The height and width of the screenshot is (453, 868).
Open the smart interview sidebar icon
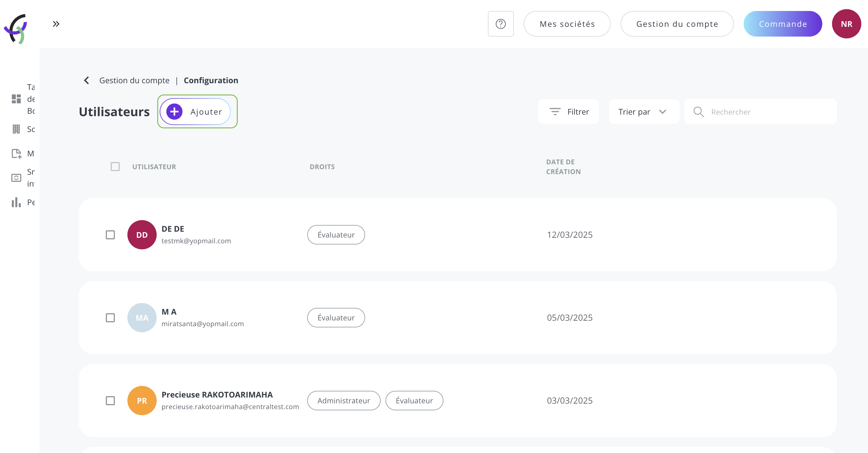pyautogui.click(x=16, y=178)
